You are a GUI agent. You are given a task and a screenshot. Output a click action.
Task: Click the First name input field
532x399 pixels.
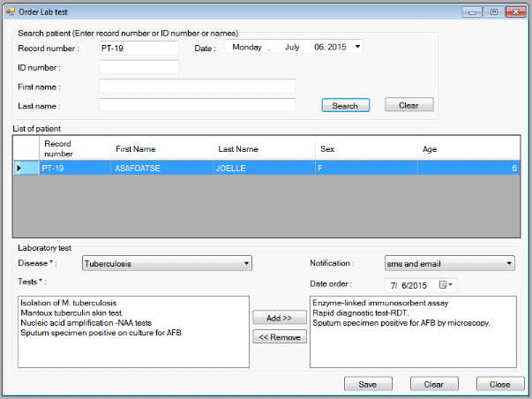(x=197, y=87)
